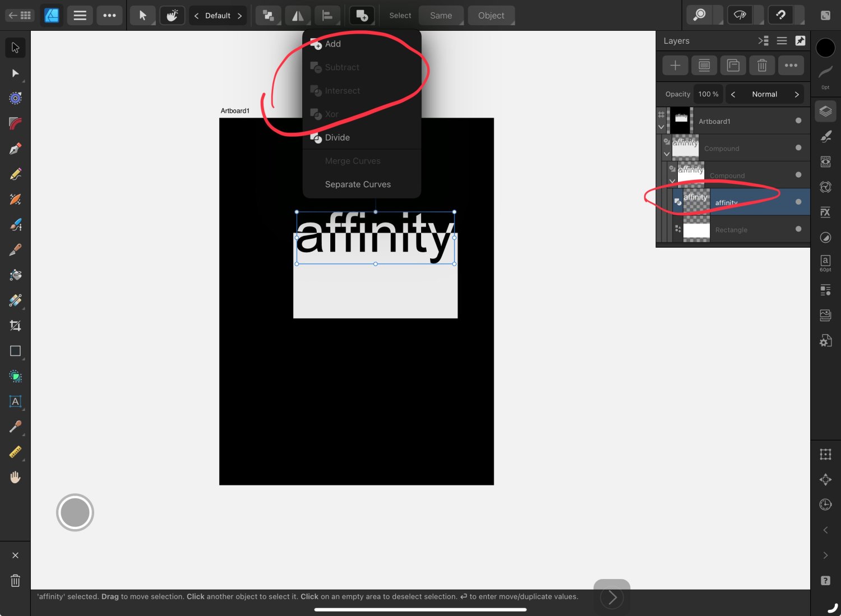This screenshot has height=616, width=841.
Task: Collapse the nested Compound layer
Action: coord(672,180)
